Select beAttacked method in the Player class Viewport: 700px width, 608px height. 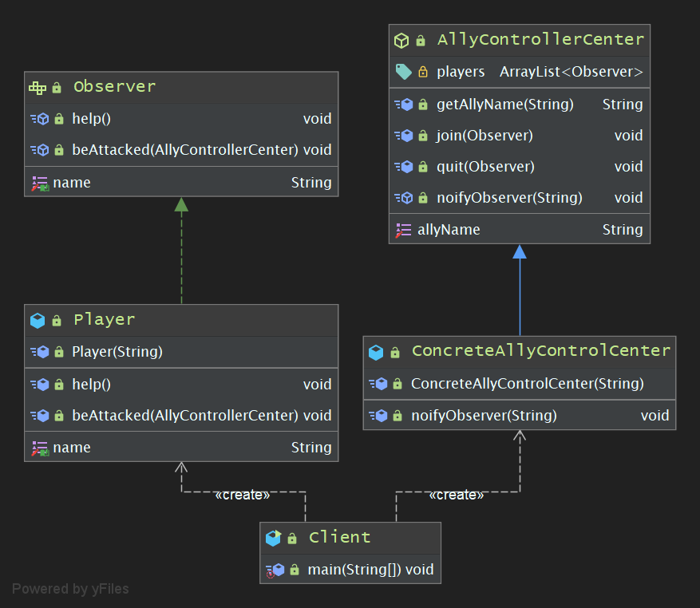coord(185,416)
